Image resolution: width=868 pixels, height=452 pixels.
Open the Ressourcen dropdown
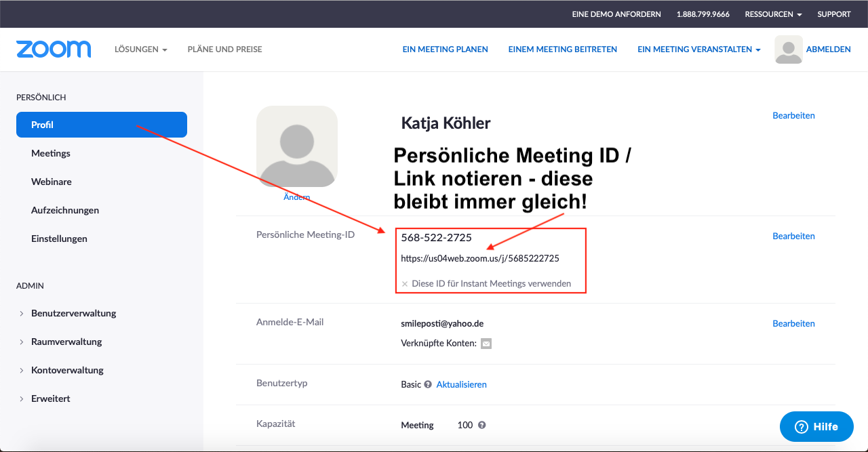tap(773, 14)
